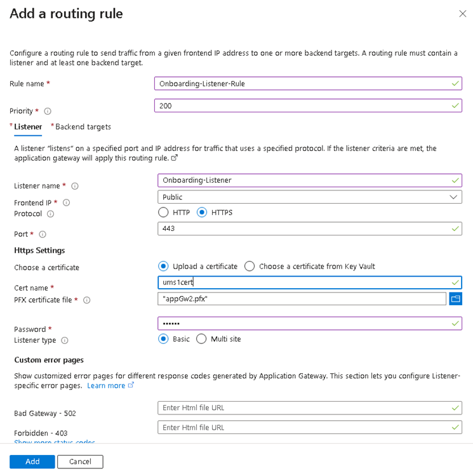This screenshot has width=473, height=476.
Task: Click the Cancel button
Action: (80, 461)
